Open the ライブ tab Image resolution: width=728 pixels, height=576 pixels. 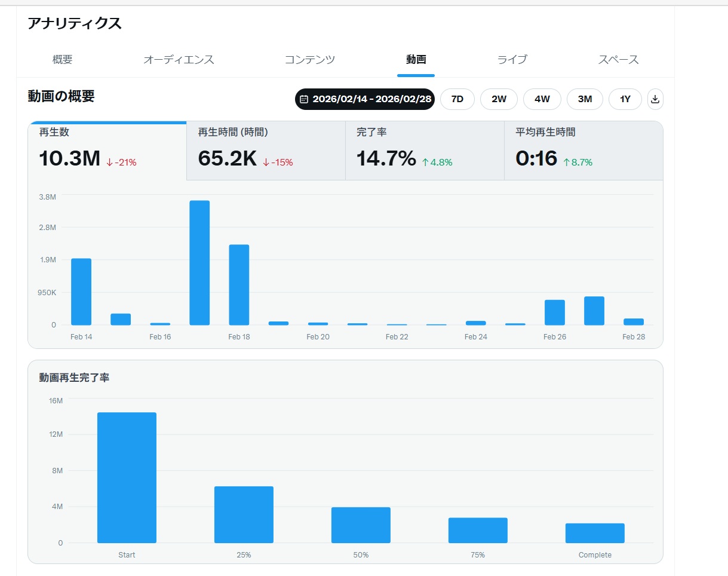point(512,60)
